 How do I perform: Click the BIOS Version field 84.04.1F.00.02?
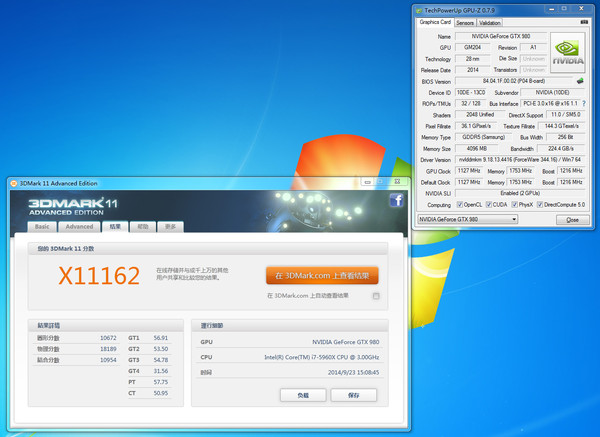click(x=514, y=81)
